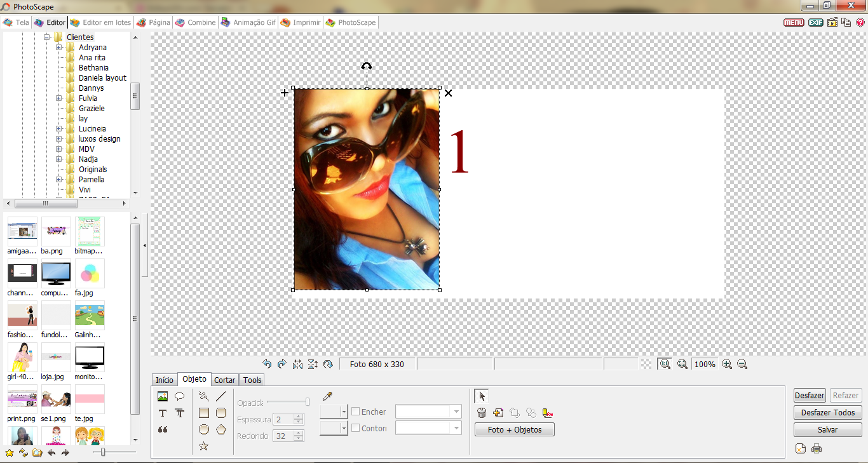Click the zoom out magnifier icon
Image resolution: width=868 pixels, height=463 pixels.
pos(742,364)
